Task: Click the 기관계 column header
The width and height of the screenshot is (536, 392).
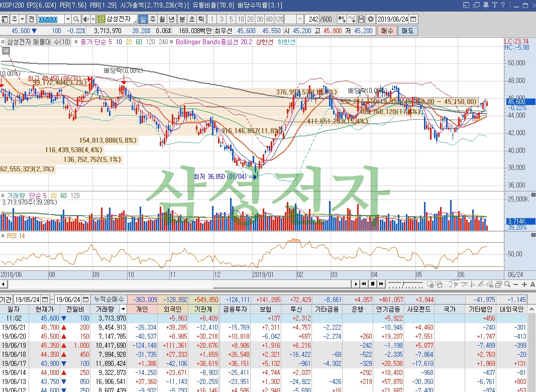Action: pyautogui.click(x=203, y=309)
